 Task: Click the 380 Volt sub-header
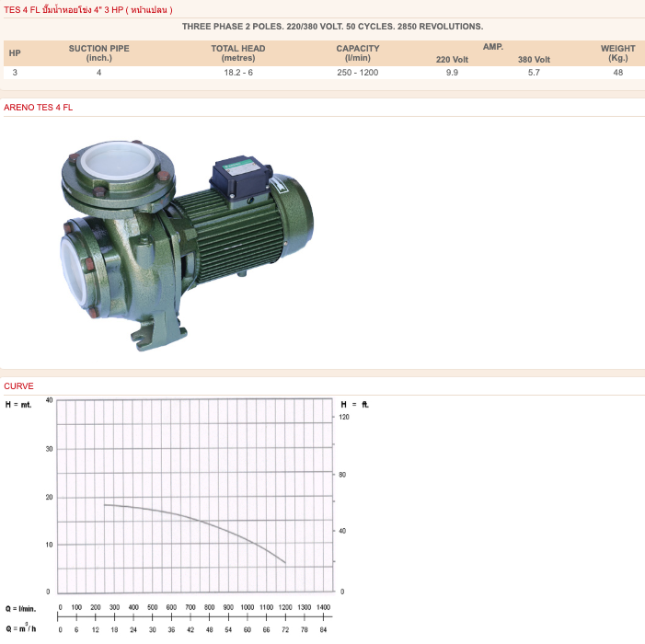534,60
